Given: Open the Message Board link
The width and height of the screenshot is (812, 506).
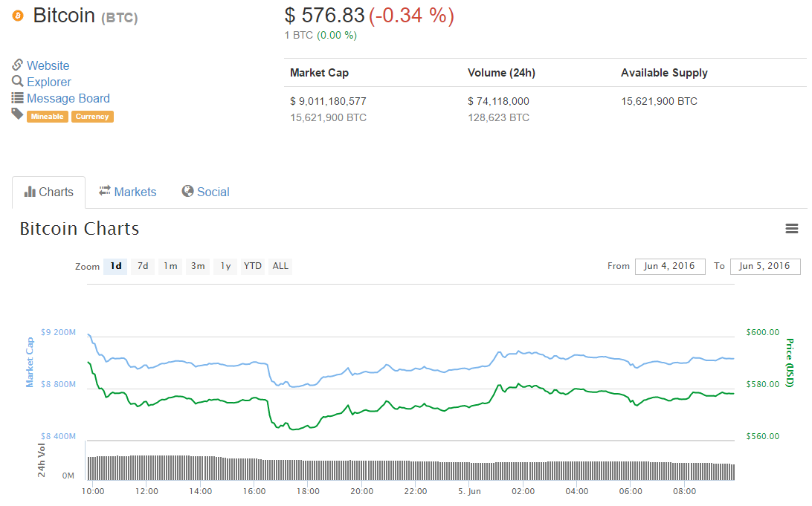Looking at the screenshot, I should pyautogui.click(x=68, y=98).
